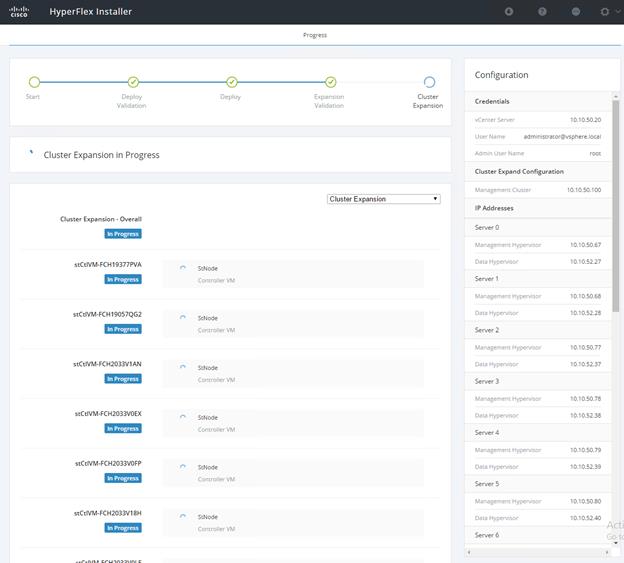The image size is (624, 563).
Task: Click the IP Addresses section header
Action: (x=538, y=208)
